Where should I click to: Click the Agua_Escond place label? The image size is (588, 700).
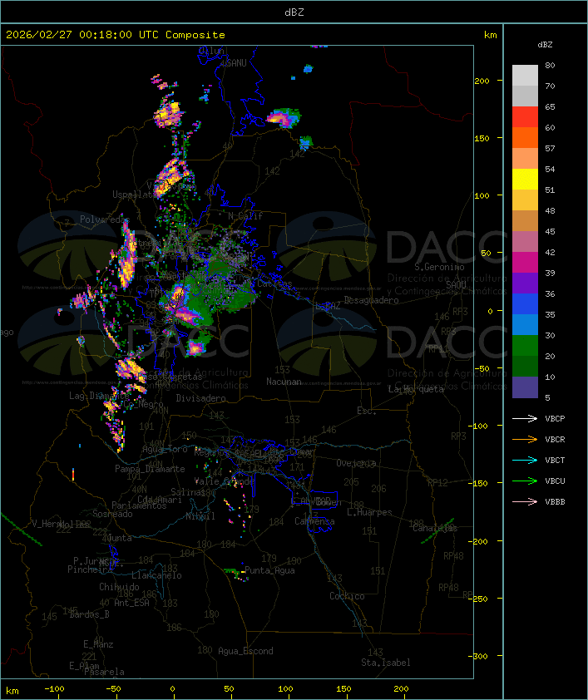pos(245,651)
